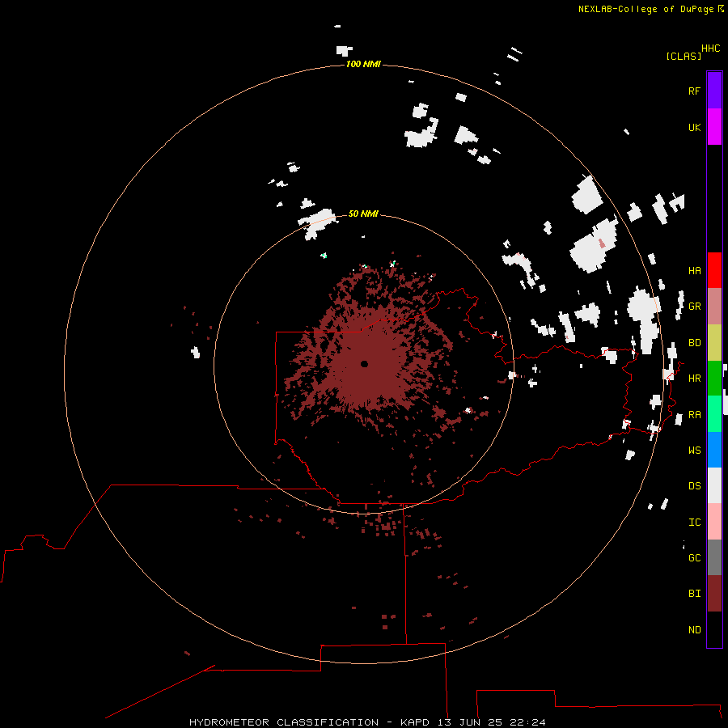Screen dimensions: 728x728
Task: Click the HA red legend swatch
Action: tap(714, 270)
